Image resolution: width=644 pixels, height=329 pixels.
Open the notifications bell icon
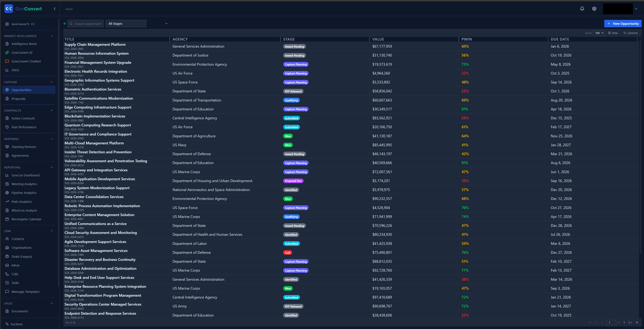[x=582, y=9]
